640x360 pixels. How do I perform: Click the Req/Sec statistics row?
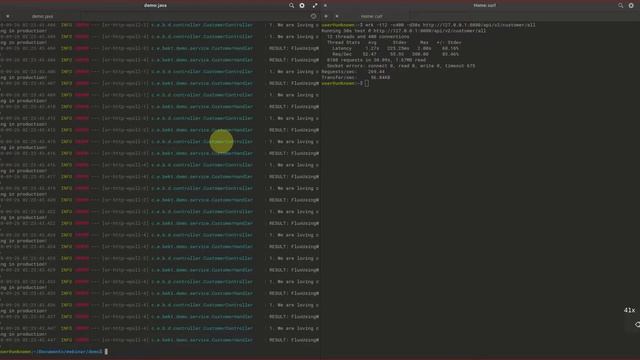pos(396,54)
